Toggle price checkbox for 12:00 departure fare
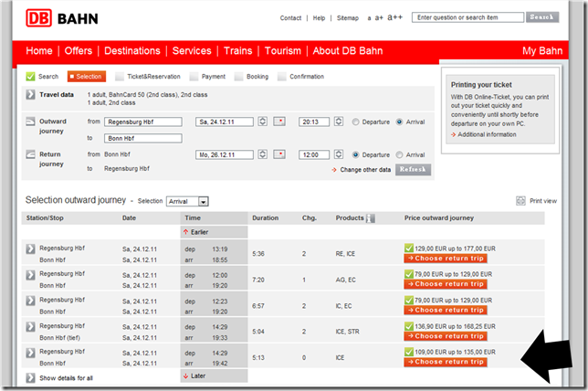 (409, 274)
